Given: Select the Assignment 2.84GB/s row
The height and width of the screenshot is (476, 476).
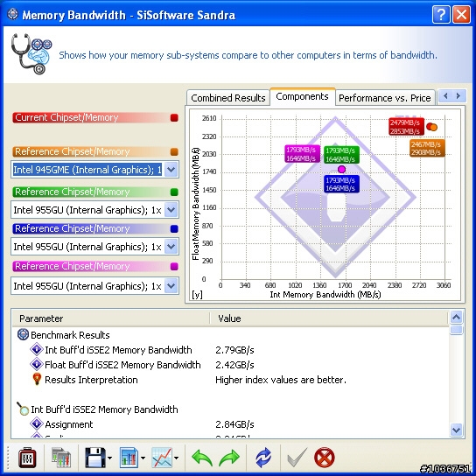Looking at the screenshot, I should point(231,424).
